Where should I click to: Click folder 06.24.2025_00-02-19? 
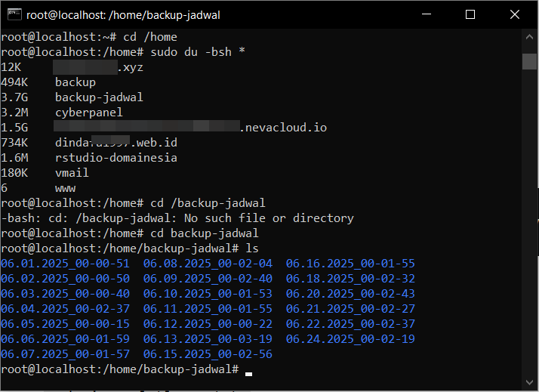pyautogui.click(x=350, y=339)
